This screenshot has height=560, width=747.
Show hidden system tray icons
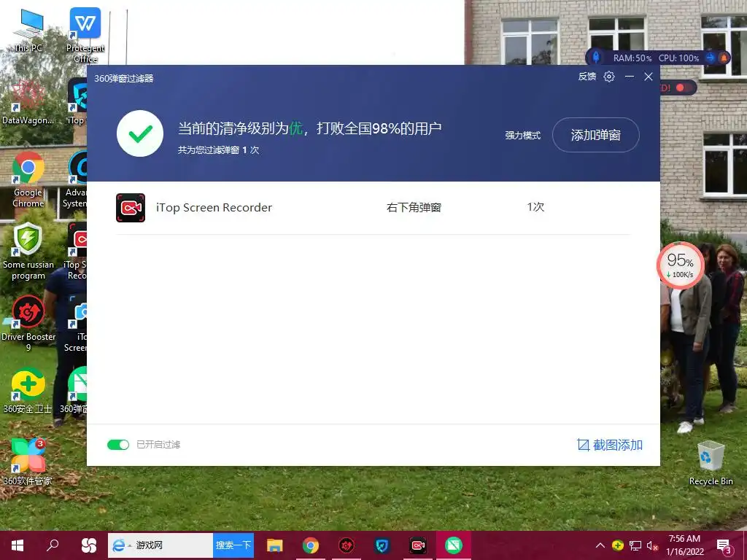[600, 545]
